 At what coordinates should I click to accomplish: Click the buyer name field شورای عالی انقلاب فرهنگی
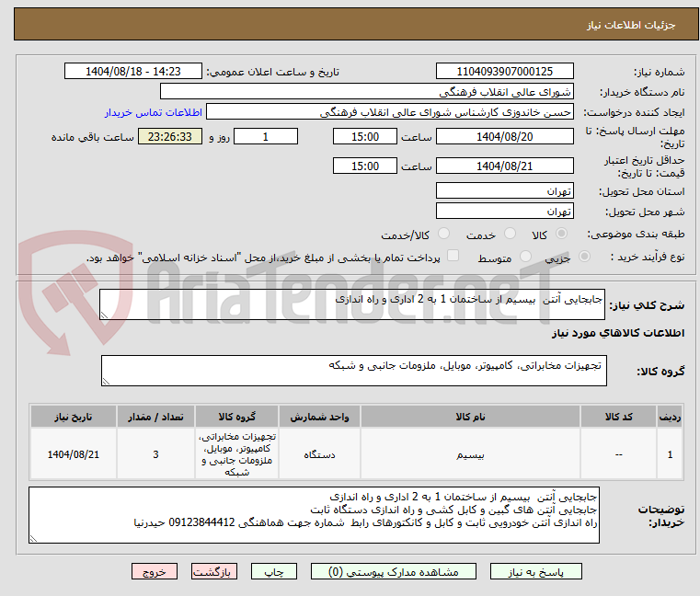point(366,92)
